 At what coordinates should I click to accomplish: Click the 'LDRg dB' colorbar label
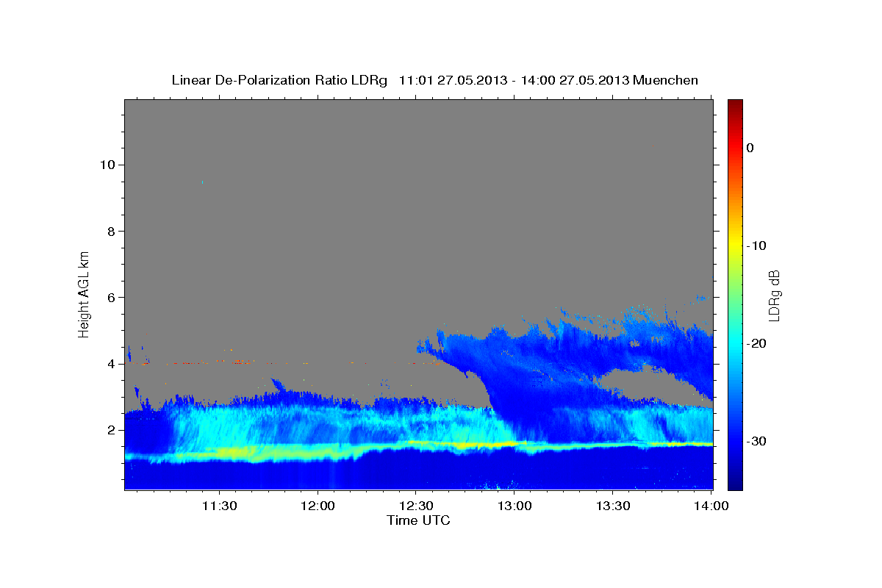[774, 295]
